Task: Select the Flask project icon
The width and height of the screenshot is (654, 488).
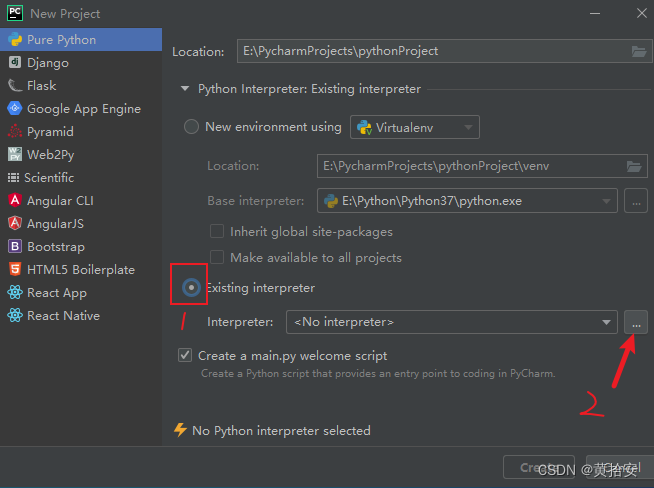Action: pyautogui.click(x=15, y=86)
